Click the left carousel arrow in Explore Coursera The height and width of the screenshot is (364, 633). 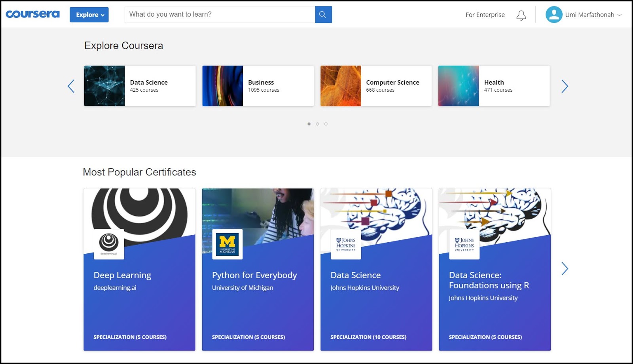pyautogui.click(x=71, y=86)
